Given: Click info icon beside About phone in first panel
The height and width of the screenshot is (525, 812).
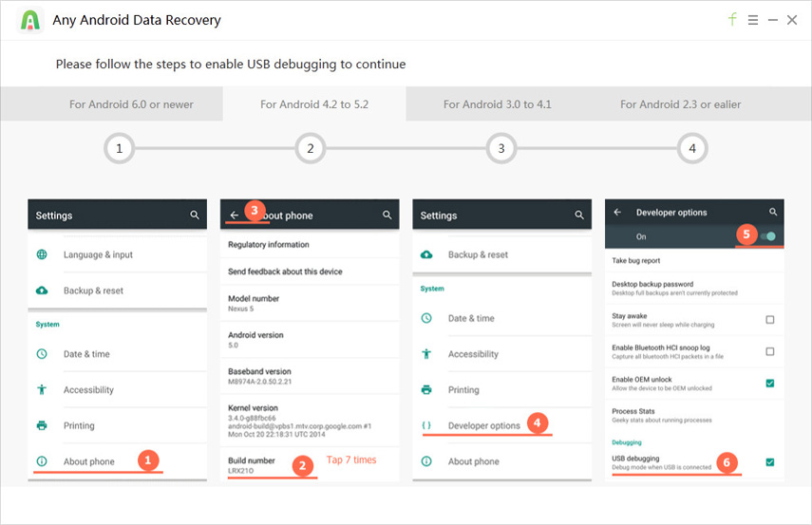Looking at the screenshot, I should click(x=42, y=461).
